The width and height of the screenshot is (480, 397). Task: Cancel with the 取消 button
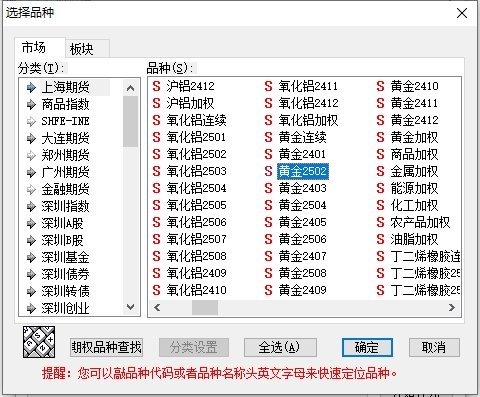(434, 348)
